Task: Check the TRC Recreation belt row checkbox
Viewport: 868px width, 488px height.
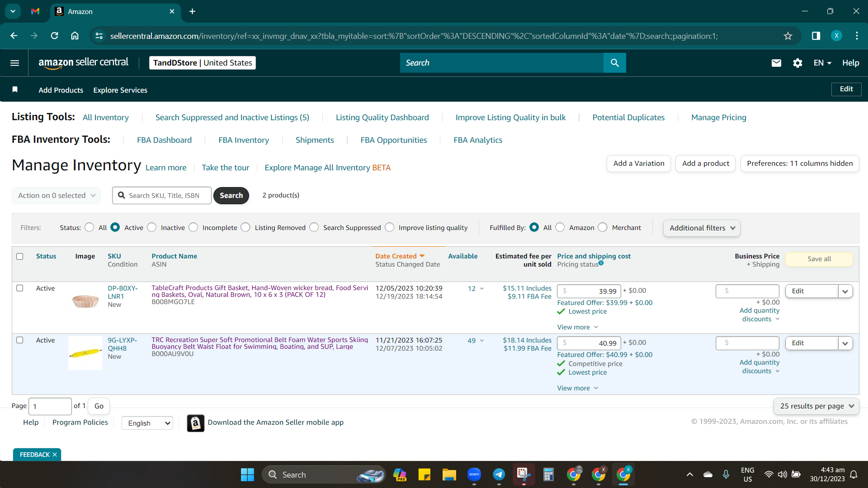Action: tap(19, 340)
